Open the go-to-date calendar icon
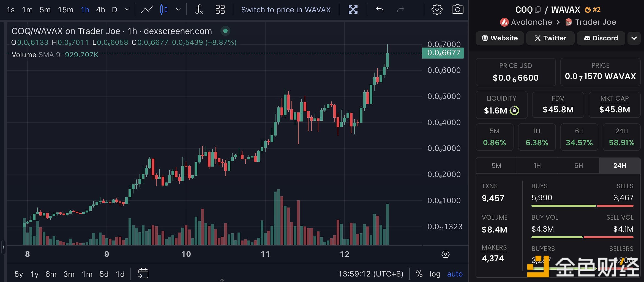The height and width of the screenshot is (282, 644). tap(143, 273)
